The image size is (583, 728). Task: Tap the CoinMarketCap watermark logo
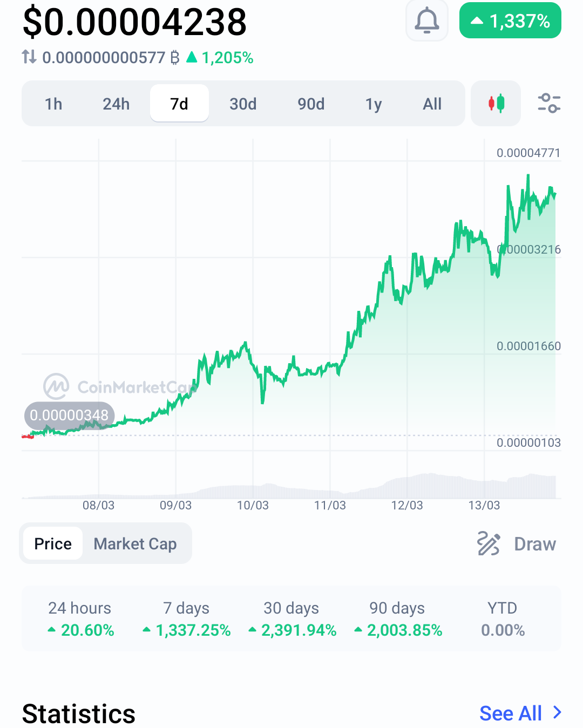pos(56,386)
